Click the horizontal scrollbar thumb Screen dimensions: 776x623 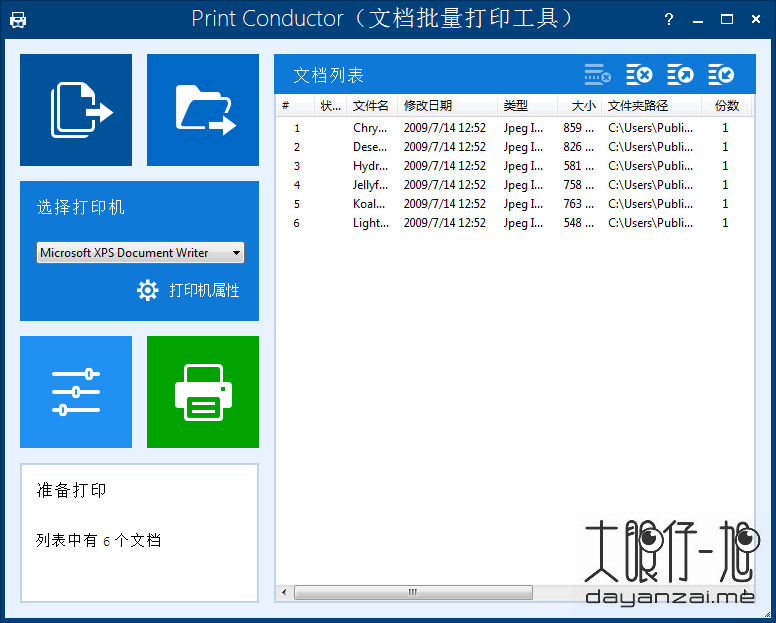click(x=413, y=592)
